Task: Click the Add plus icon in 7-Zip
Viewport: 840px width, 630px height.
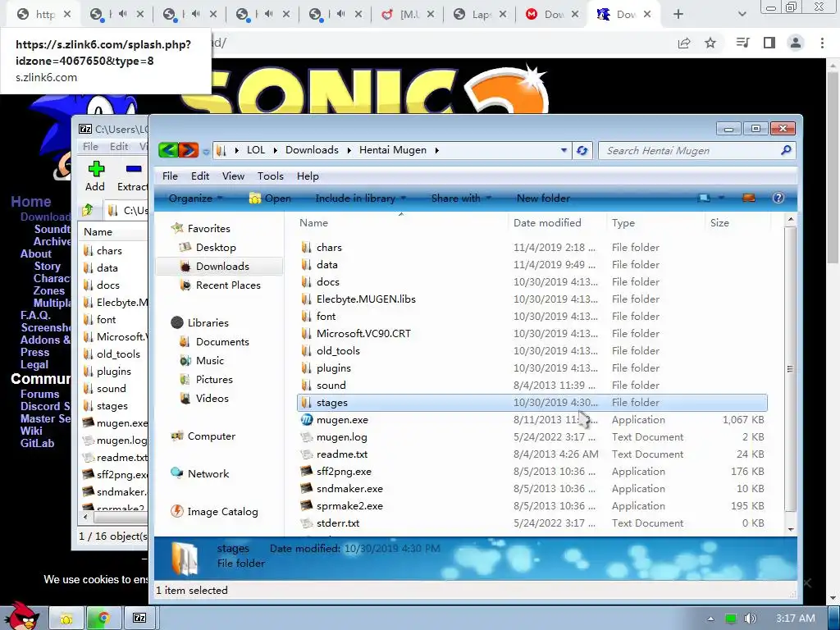Action: click(x=96, y=169)
